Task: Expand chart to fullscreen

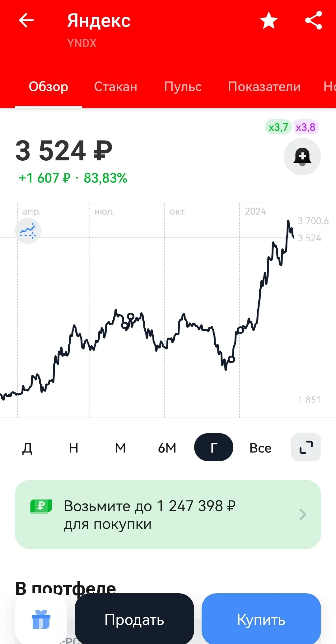Action: [306, 447]
